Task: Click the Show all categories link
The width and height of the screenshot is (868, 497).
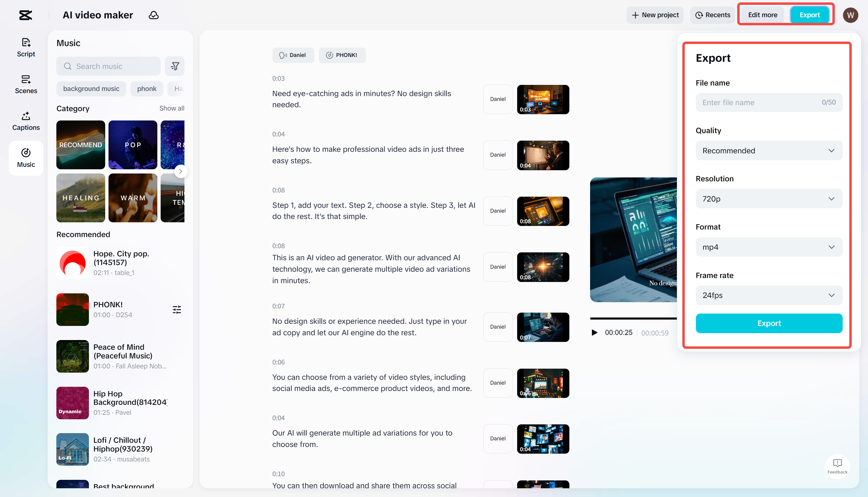Action: (x=171, y=108)
